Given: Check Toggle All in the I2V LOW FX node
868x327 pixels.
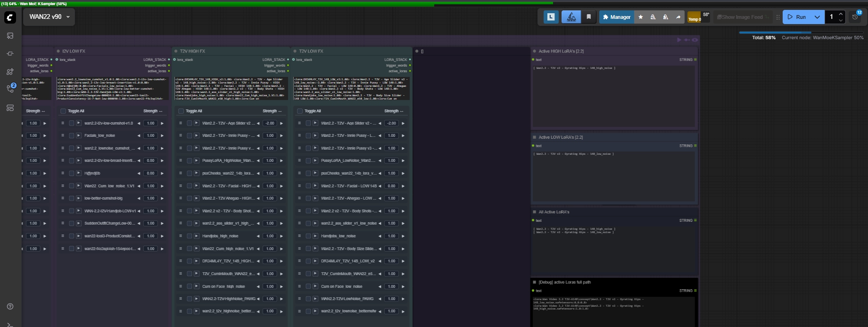Looking at the screenshot, I should pyautogui.click(x=63, y=111).
